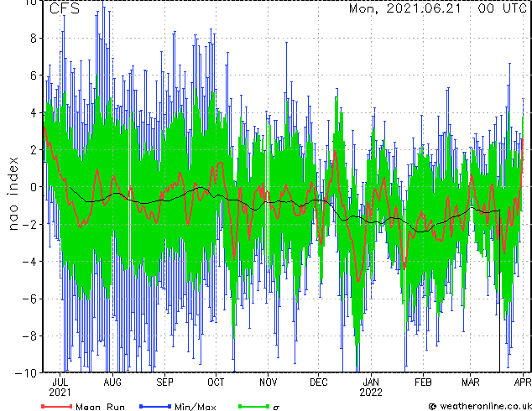The height and width of the screenshot is (411, 532).
Task: Click the y-axis value -6
Action: click(x=29, y=299)
